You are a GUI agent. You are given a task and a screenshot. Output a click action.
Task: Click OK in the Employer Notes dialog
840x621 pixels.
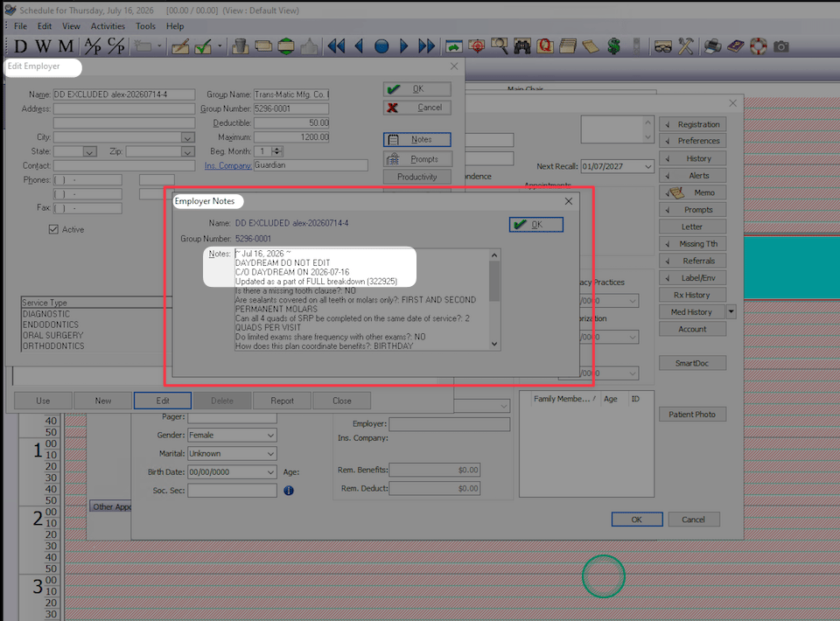(535, 224)
